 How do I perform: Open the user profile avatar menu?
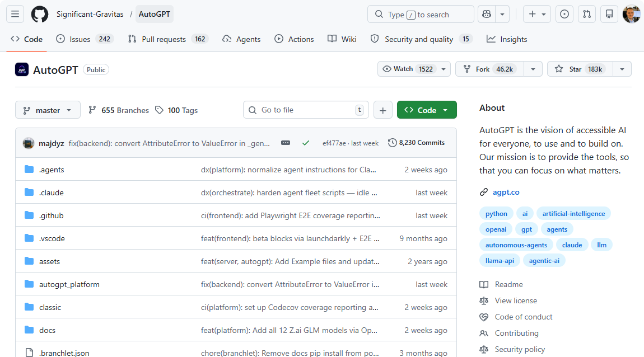click(x=631, y=15)
